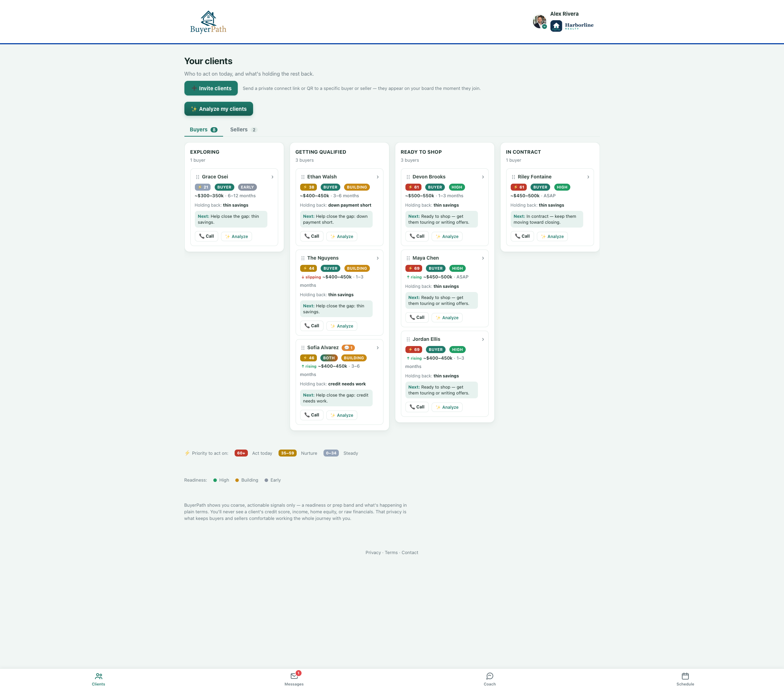Analyze The Nguyens
The width and height of the screenshot is (784, 690).
(342, 326)
